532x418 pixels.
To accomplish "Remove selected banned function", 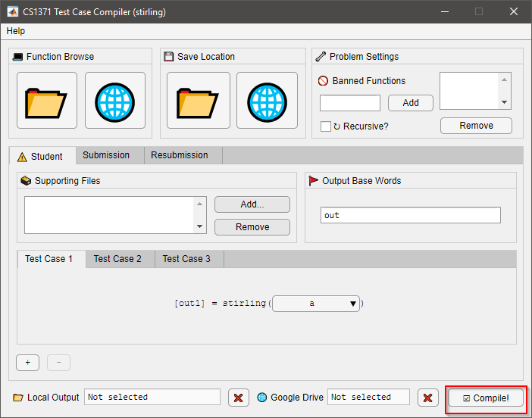I will point(476,126).
